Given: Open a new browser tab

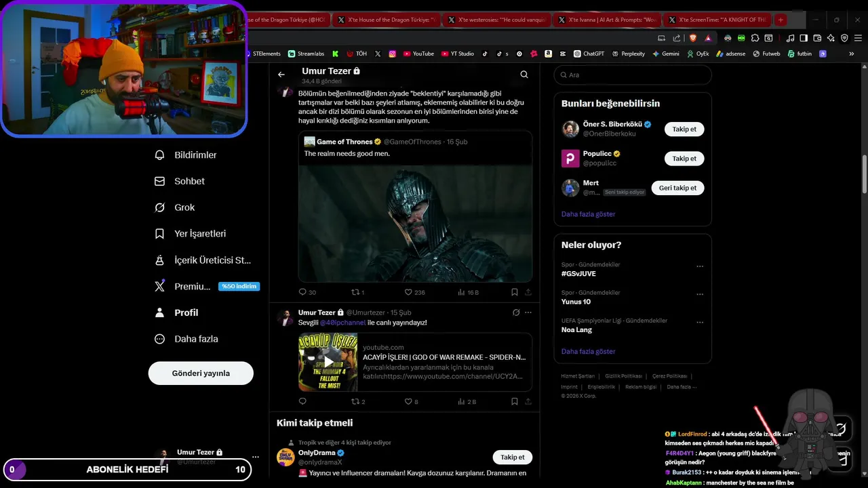Looking at the screenshot, I should (781, 20).
